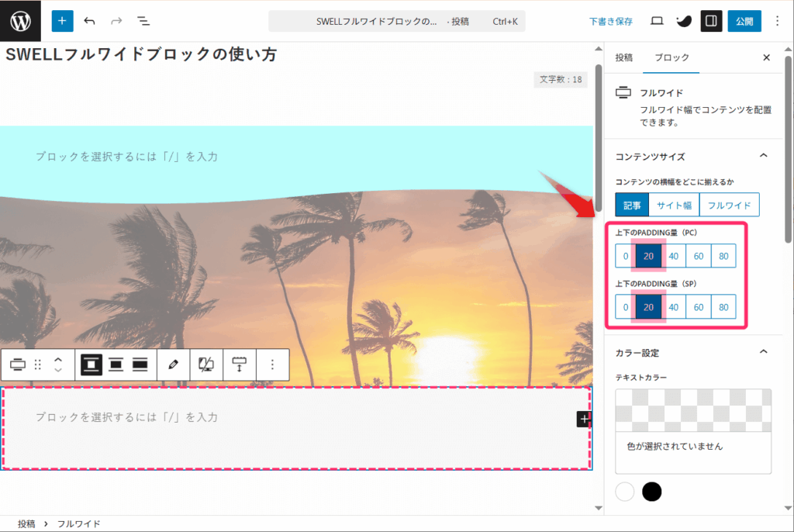
Task: Click the post title heading
Action: 141,54
